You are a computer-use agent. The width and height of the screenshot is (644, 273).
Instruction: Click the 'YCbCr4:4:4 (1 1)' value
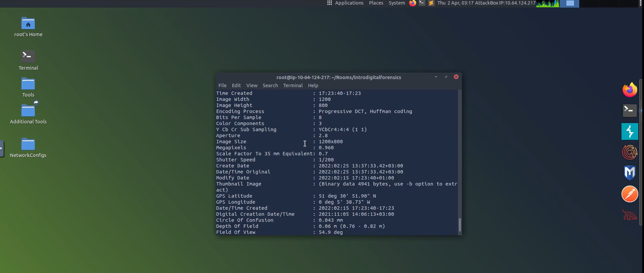tap(343, 130)
